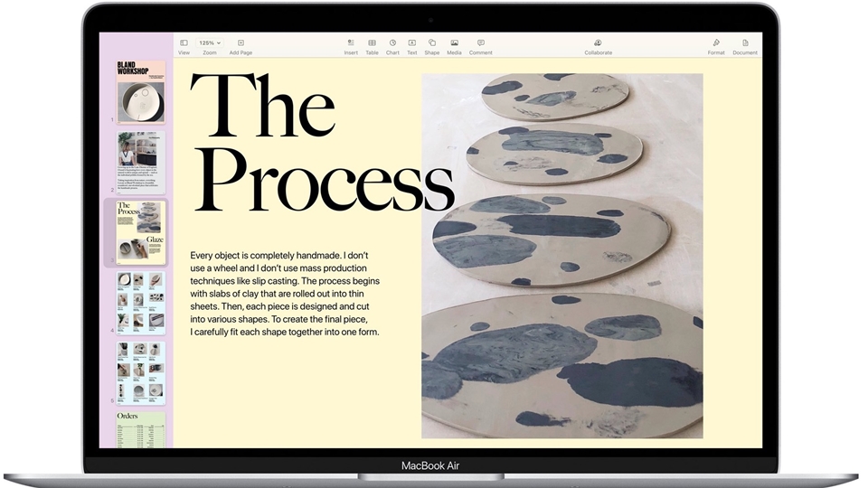Select the Bland Workshop page 1 thumbnail
The image size is (868, 488).
tap(140, 91)
